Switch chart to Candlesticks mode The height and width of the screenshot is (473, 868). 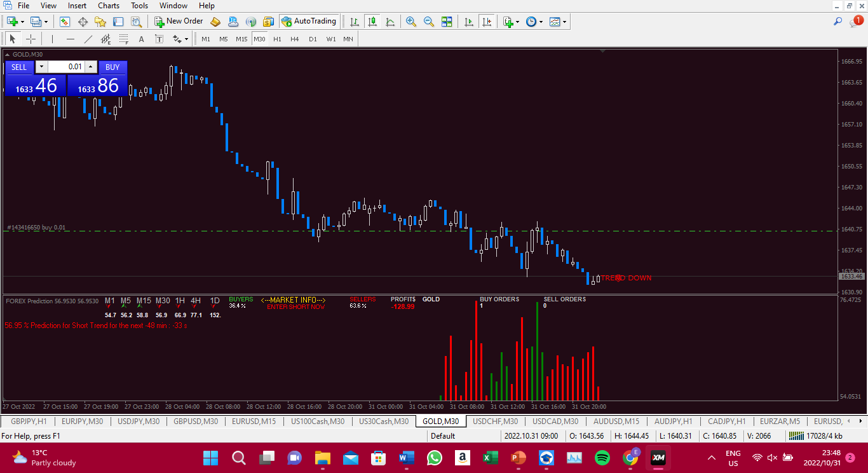pos(372,22)
